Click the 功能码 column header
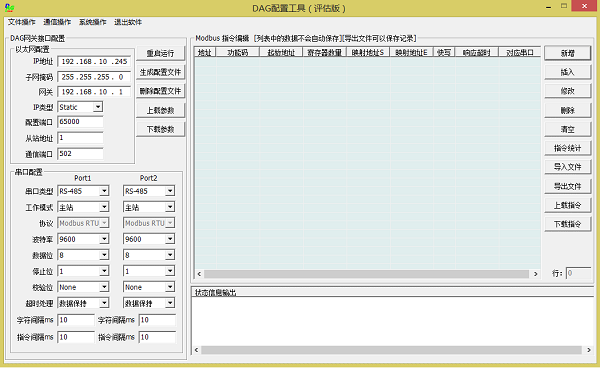600x368 pixels. (x=238, y=52)
